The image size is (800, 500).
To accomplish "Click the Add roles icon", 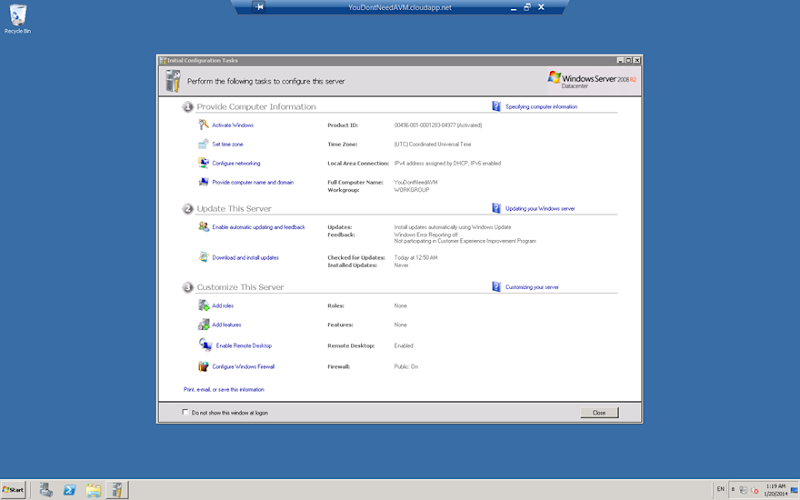I will click(x=204, y=305).
